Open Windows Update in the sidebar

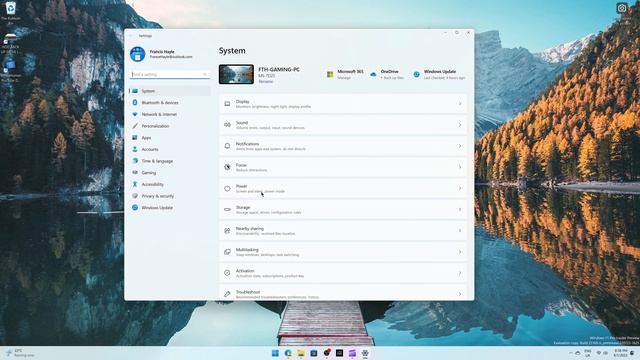pos(170,208)
